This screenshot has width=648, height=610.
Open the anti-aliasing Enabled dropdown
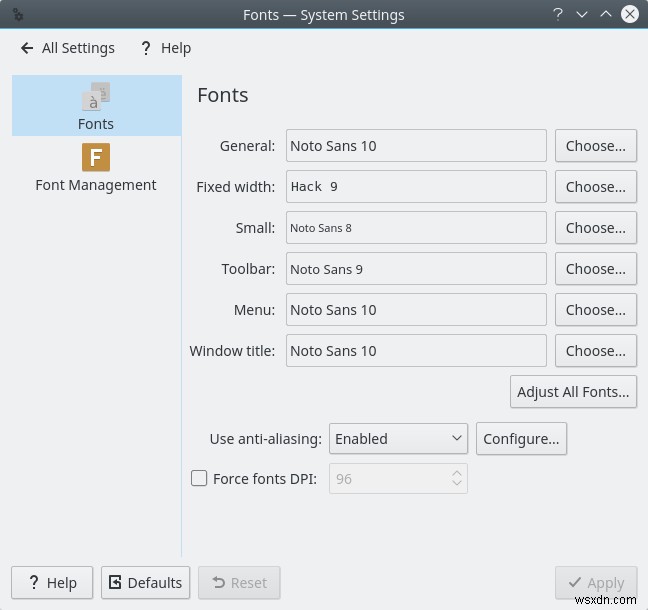pyautogui.click(x=398, y=438)
